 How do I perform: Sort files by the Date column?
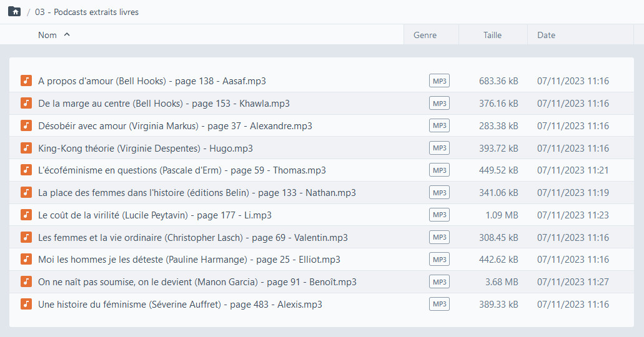[547, 36]
